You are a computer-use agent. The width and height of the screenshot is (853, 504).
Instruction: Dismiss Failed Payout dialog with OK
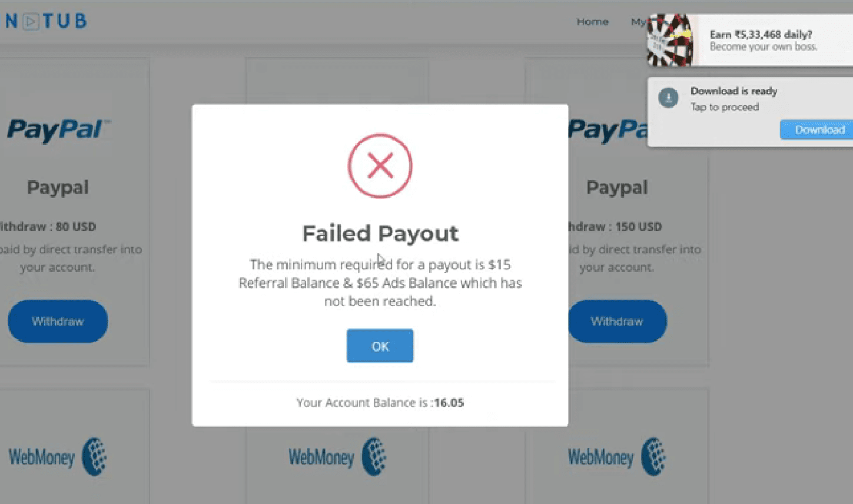coord(380,346)
